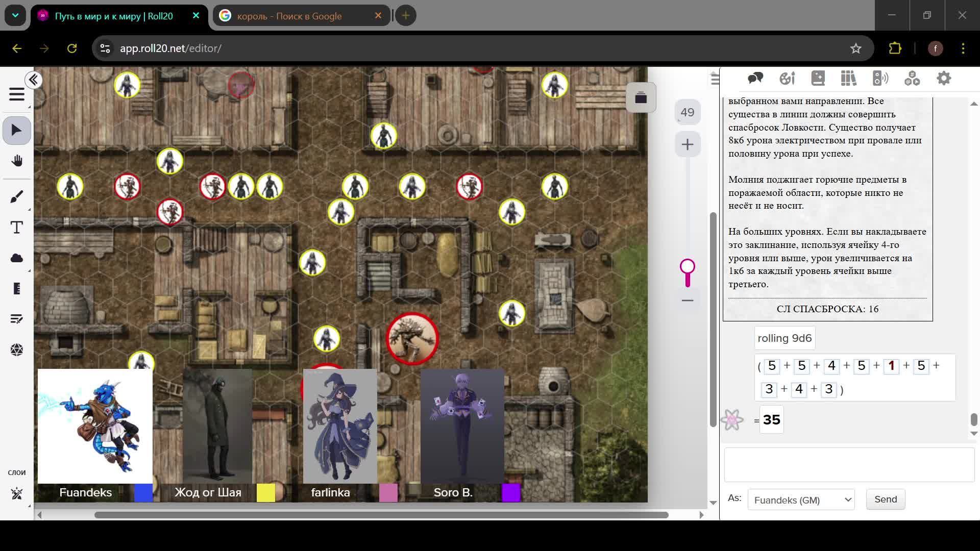Collapse the left toolbar with chevrons
Screen dimensions: 980x551
click(34, 80)
